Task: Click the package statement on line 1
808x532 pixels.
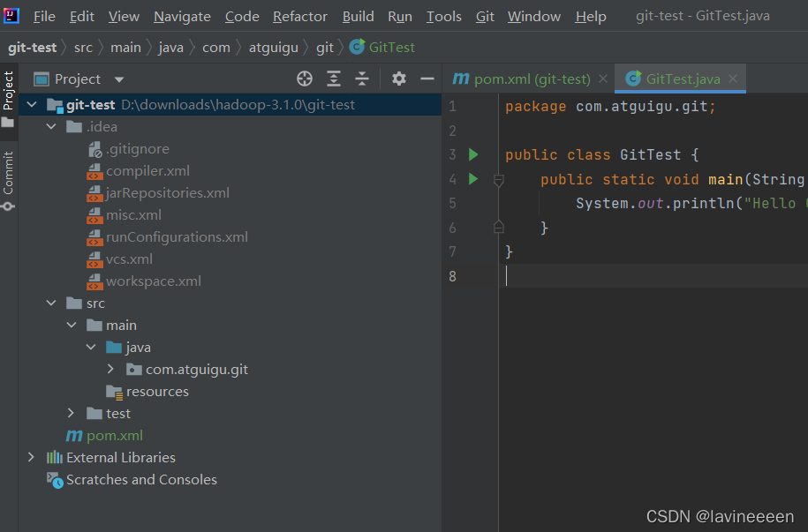Action: click(610, 107)
